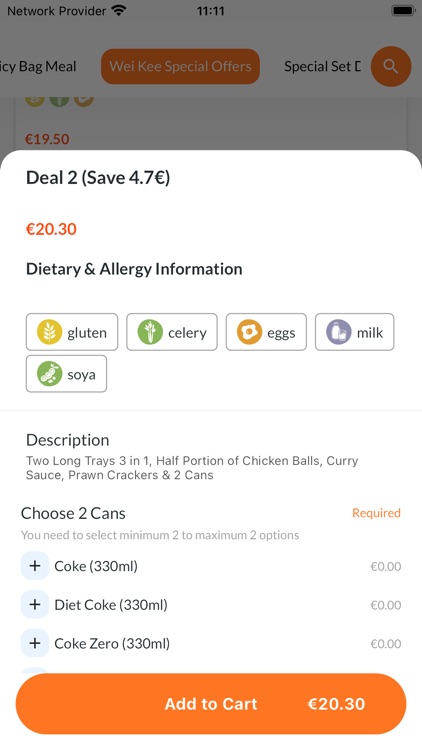Tap the Add to Cart button

[211, 704]
